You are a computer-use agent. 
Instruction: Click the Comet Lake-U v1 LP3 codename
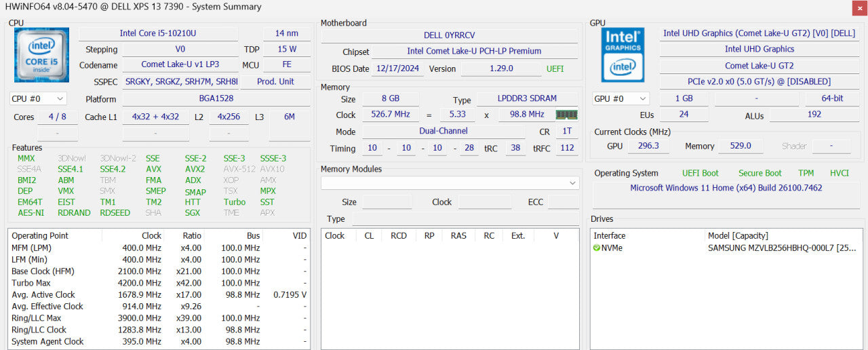180,65
